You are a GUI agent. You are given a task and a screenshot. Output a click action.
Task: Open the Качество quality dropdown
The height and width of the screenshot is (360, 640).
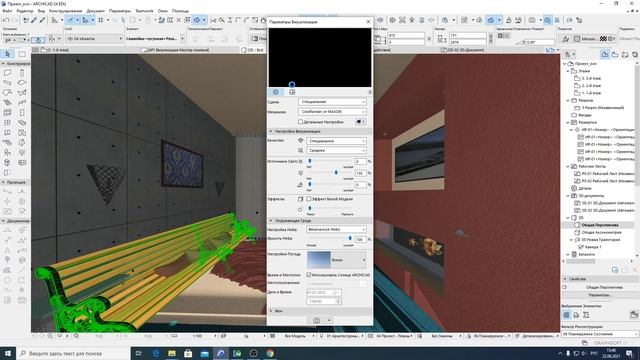[x=336, y=141]
